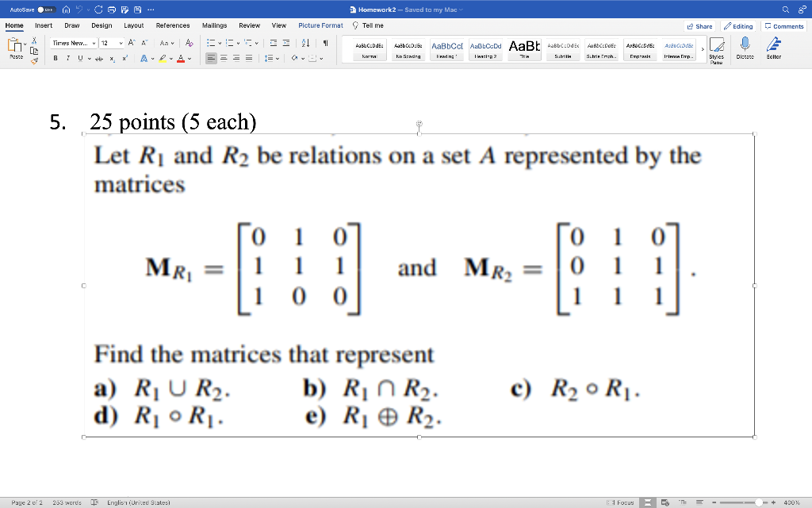The height and width of the screenshot is (508, 812).
Task: Click the Share button
Action: pos(701,25)
